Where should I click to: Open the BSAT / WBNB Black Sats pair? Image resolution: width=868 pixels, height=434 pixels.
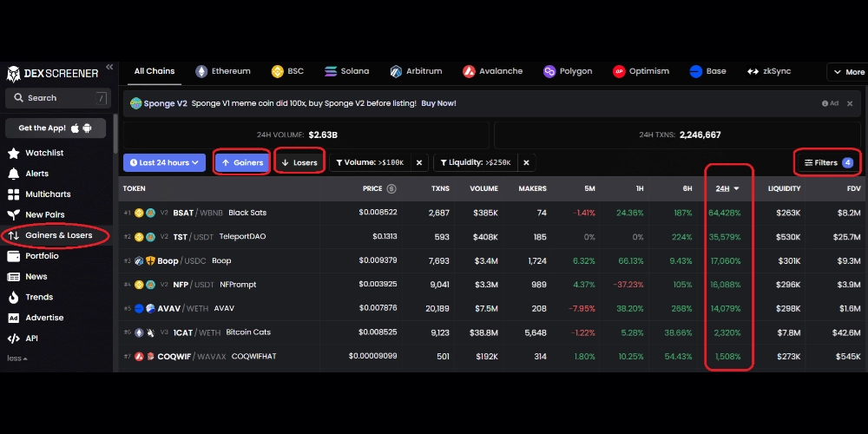click(x=493, y=214)
